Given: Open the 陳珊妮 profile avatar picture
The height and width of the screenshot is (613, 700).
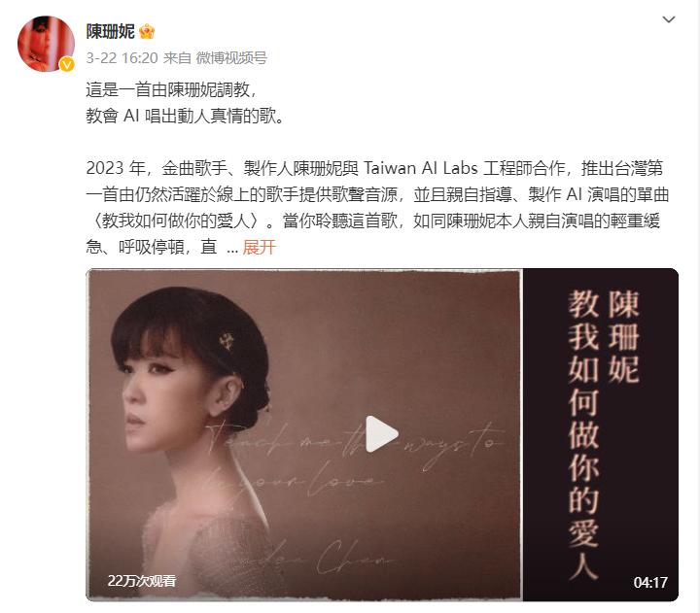Looking at the screenshot, I should [46, 44].
